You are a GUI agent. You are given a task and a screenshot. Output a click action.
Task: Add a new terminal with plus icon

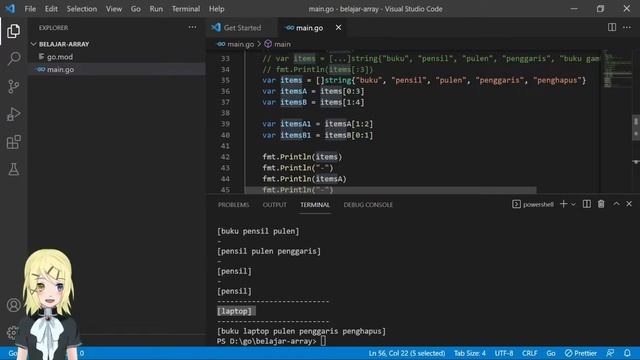click(x=563, y=204)
